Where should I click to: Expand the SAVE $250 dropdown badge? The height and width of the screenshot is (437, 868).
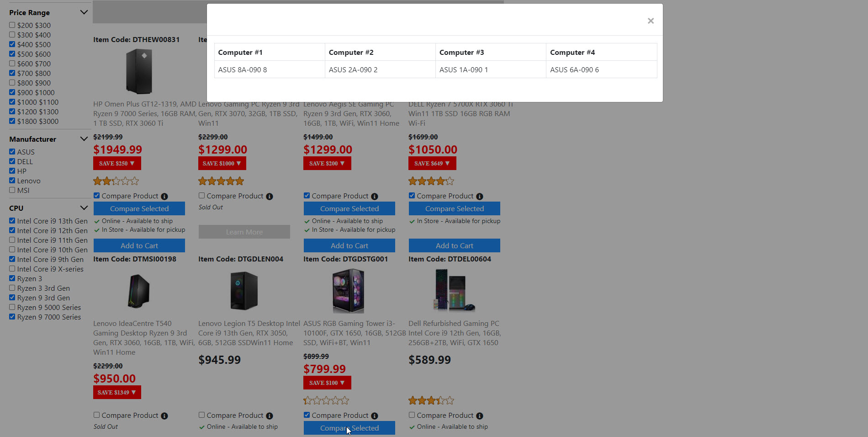point(117,163)
